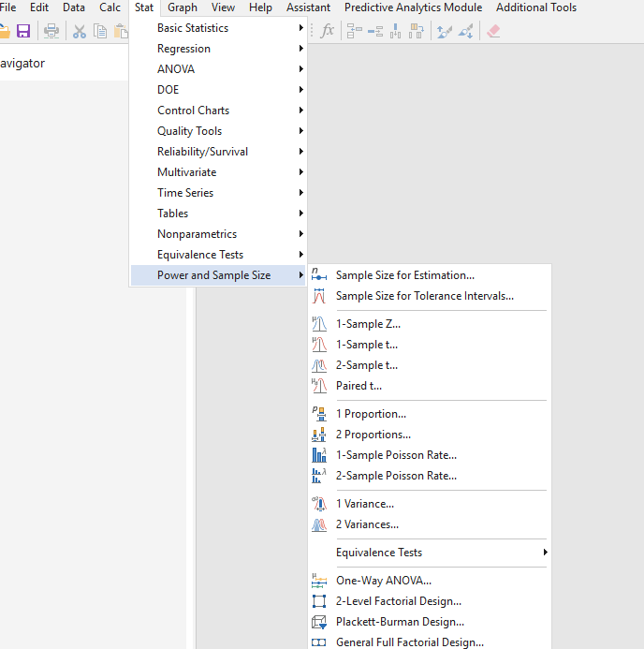This screenshot has height=649, width=644.
Task: Click the 2 Variances icon
Action: [x=319, y=524]
